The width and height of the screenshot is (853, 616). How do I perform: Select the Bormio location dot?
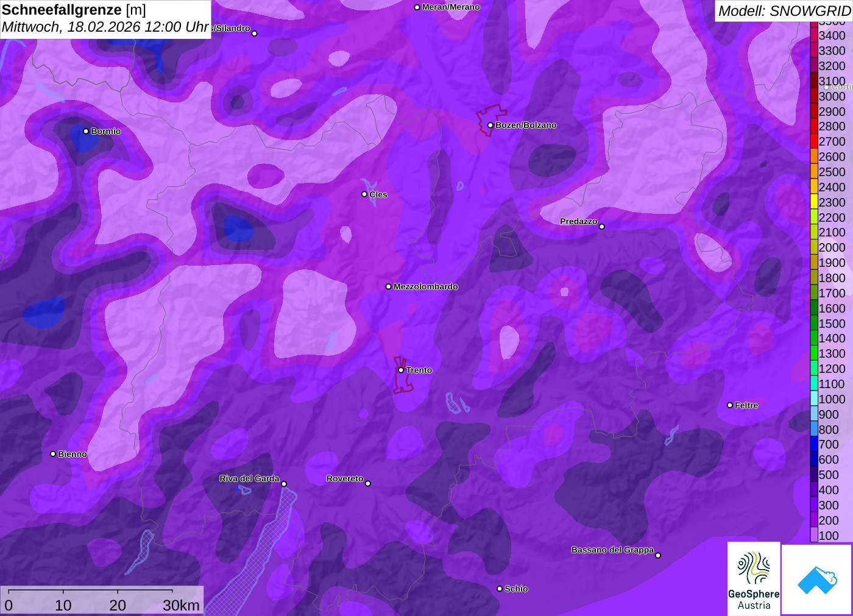click(86, 131)
